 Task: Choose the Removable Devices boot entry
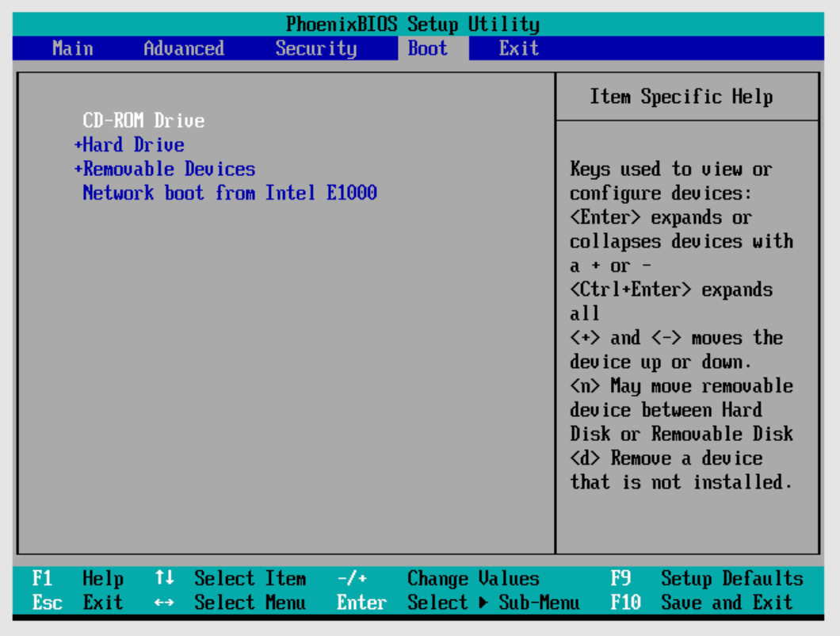tap(169, 169)
